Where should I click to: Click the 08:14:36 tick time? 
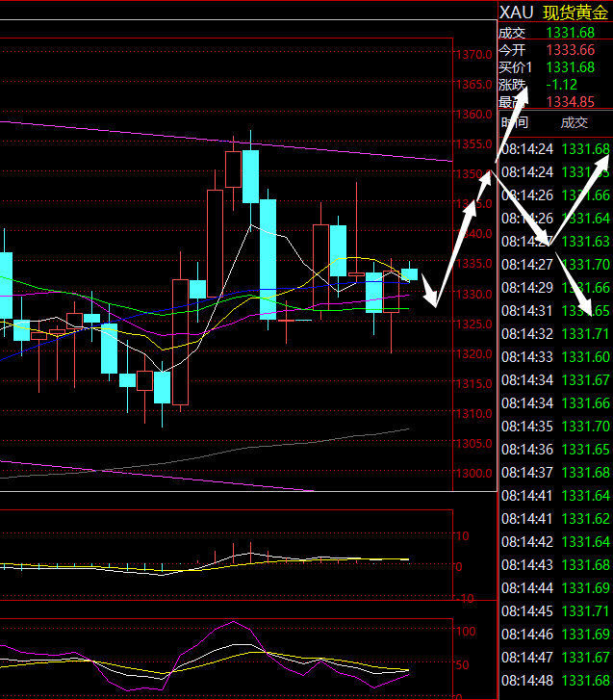point(527,450)
